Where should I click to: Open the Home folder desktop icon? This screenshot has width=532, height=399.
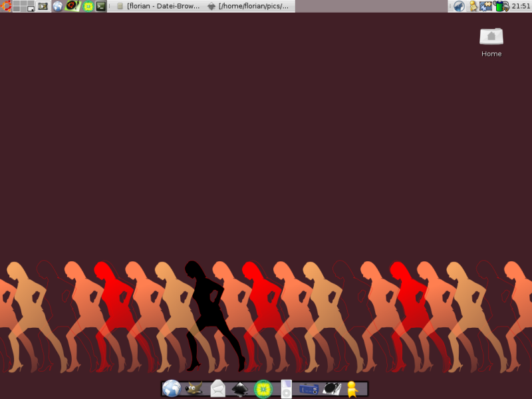[x=491, y=37]
